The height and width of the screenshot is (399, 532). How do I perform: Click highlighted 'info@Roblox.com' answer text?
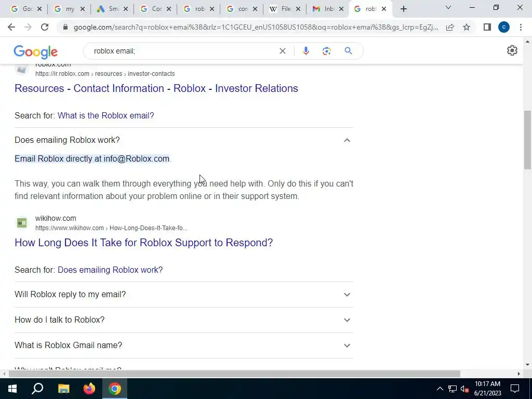pos(137,159)
